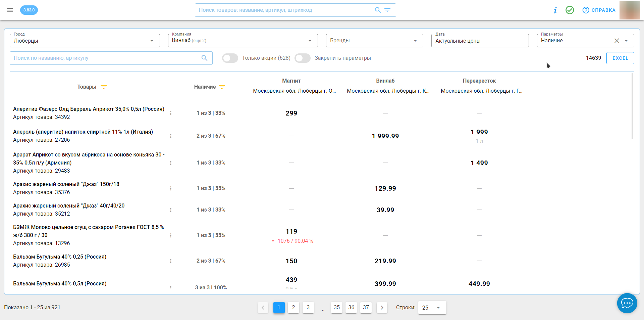
Task: Clear the Параметры Наличие selection with X
Action: click(x=616, y=41)
